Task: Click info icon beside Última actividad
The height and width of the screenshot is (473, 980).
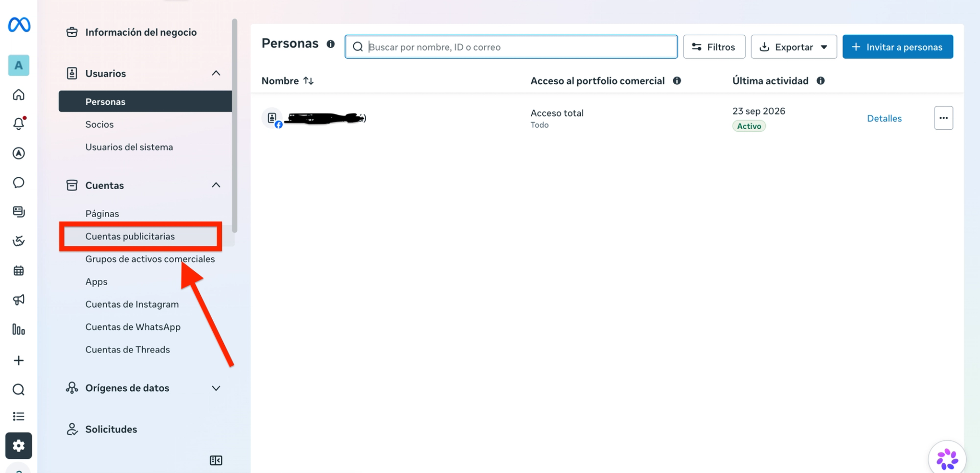Action: [x=821, y=81]
